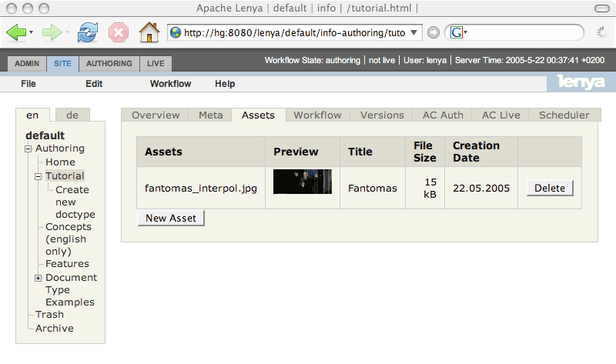The image size is (616, 364).
Task: Click the red Stop loading icon
Action: pos(118,32)
